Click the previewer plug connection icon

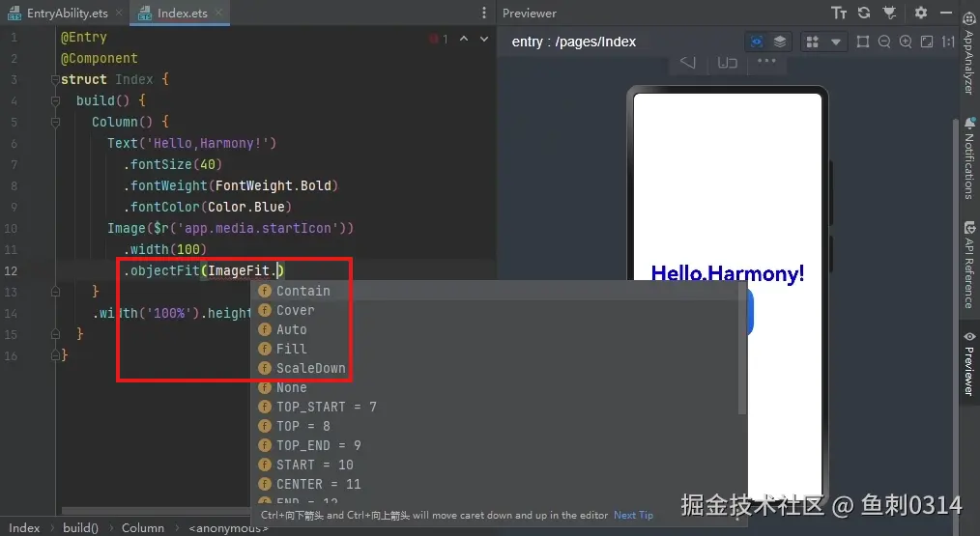tap(889, 13)
